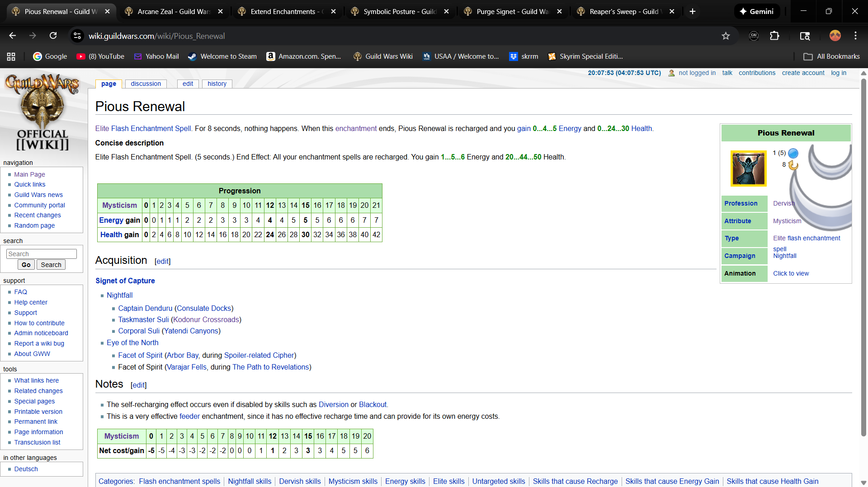
Task: Open the Gemini assistant button
Action: click(x=756, y=11)
